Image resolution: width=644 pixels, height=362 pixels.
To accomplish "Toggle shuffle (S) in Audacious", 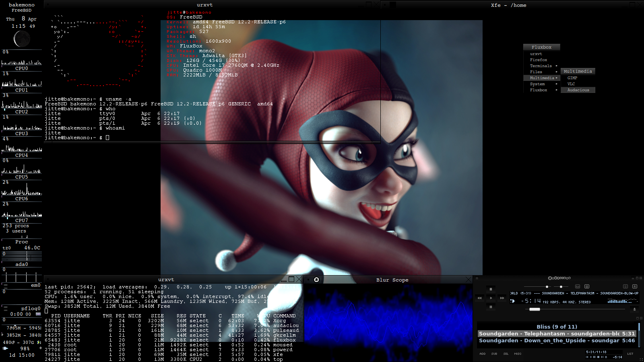I will pyautogui.click(x=625, y=286).
